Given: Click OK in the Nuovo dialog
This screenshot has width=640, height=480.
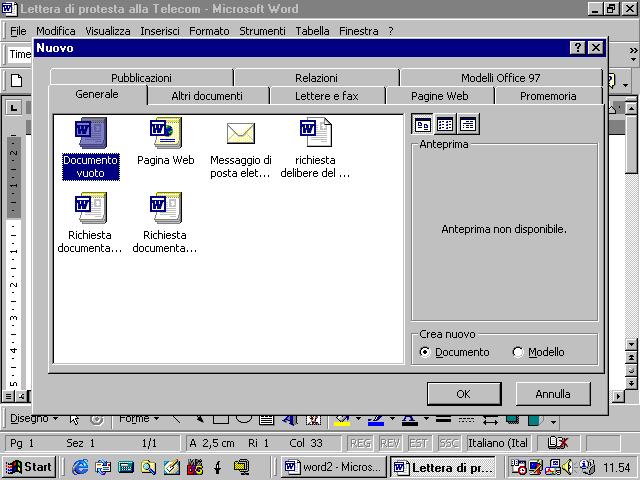Looking at the screenshot, I should 464,394.
